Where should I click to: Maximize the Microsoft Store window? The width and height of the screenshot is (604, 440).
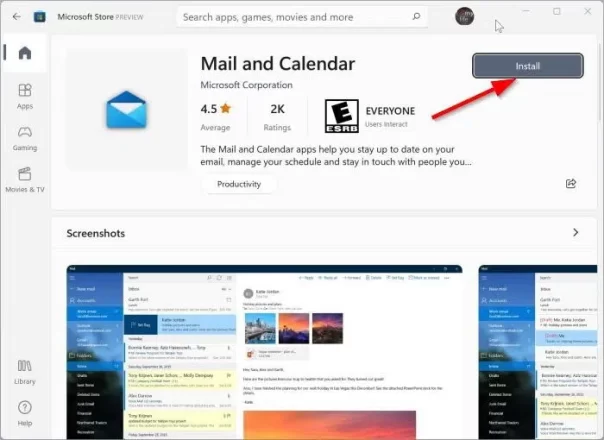(557, 11)
